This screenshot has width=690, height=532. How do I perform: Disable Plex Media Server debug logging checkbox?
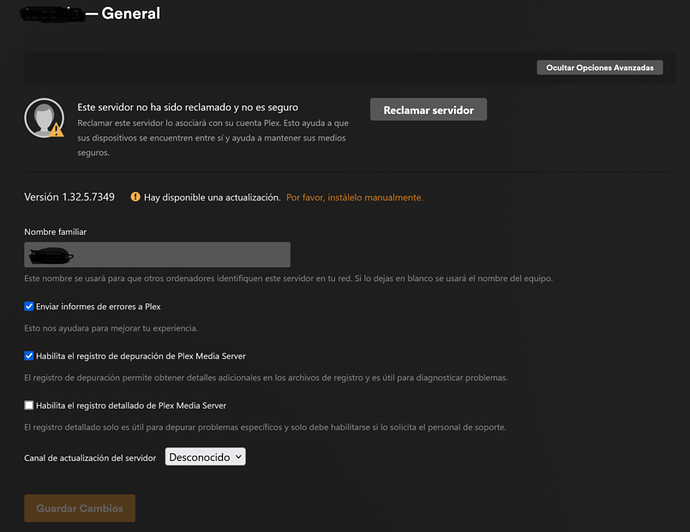[29, 356]
